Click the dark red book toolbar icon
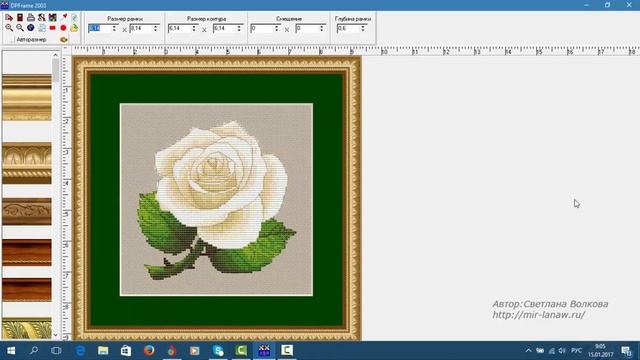This screenshot has height=360, width=640. [20, 18]
